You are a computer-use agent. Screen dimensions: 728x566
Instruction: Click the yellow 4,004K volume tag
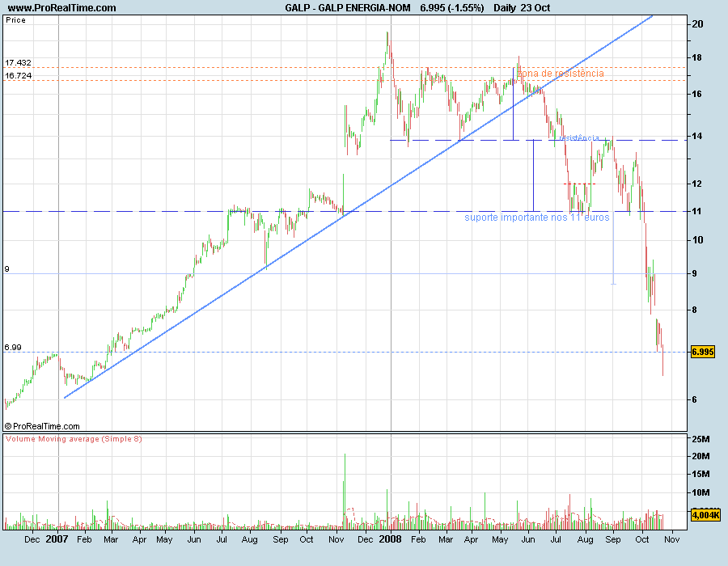click(x=705, y=514)
